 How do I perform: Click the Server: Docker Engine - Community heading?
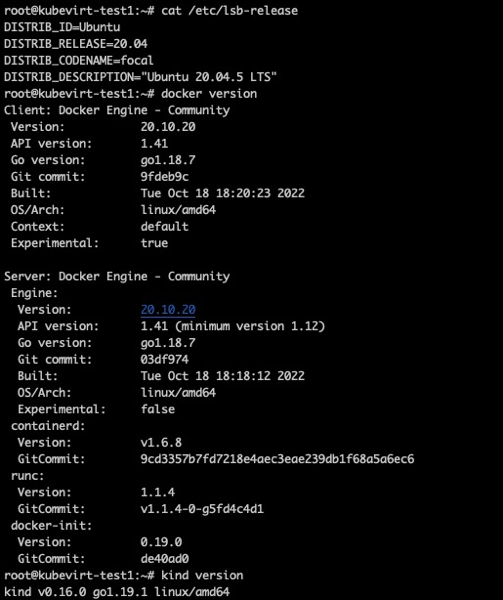point(117,276)
